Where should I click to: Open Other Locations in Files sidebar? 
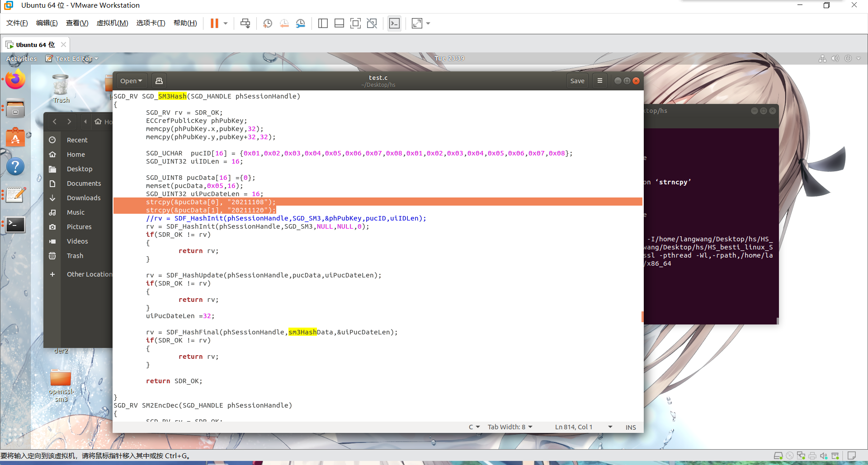coord(79,274)
